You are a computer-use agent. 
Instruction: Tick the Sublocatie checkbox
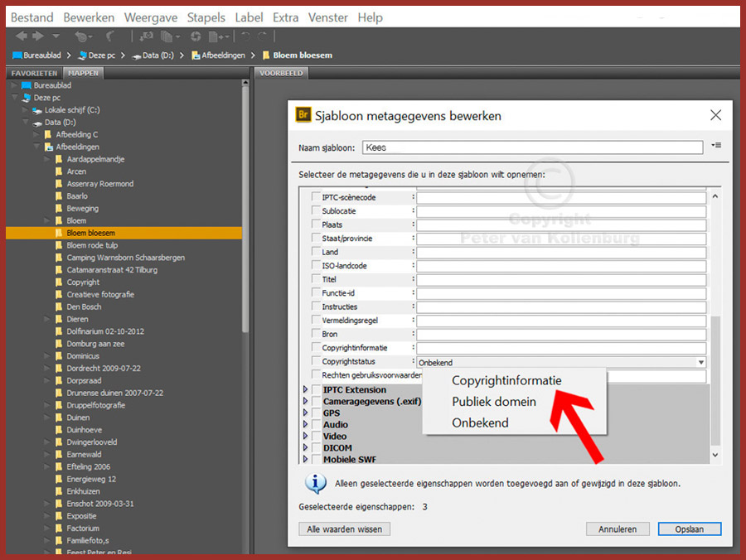pyautogui.click(x=316, y=210)
